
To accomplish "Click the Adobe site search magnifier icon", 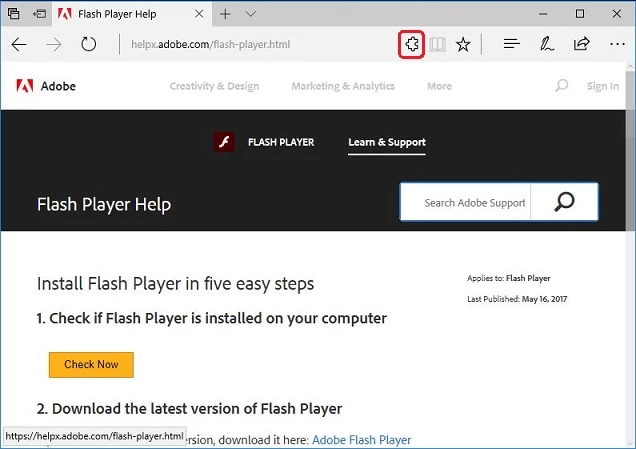I will 562,86.
